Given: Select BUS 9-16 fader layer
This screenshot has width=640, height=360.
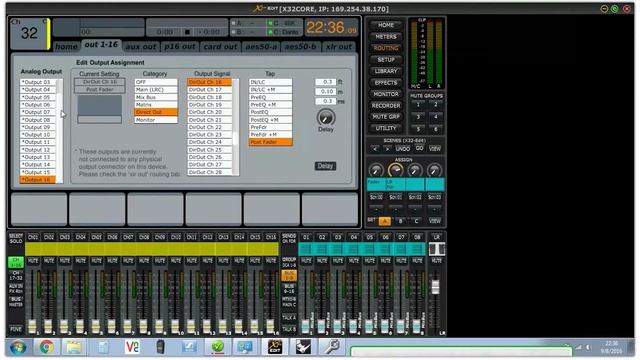Looking at the screenshot, I should (x=289, y=289).
